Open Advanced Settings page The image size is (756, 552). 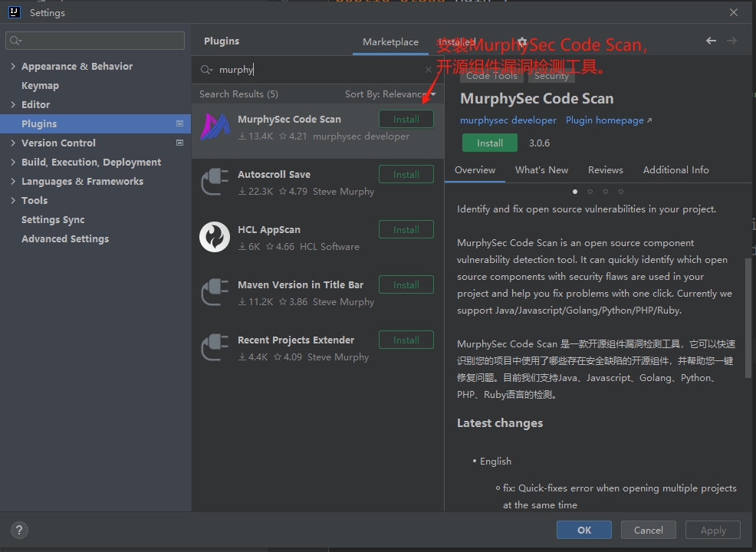65,238
